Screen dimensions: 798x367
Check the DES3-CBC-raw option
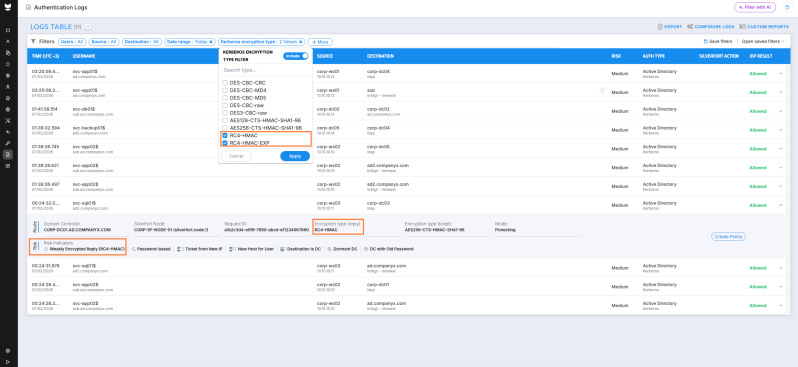[225, 112]
